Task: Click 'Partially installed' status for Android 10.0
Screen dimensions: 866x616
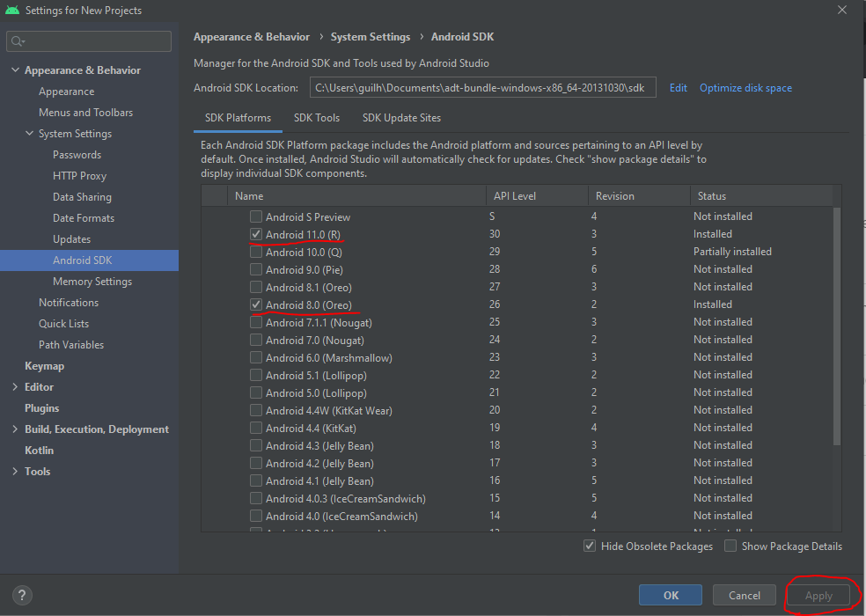Action: point(732,252)
